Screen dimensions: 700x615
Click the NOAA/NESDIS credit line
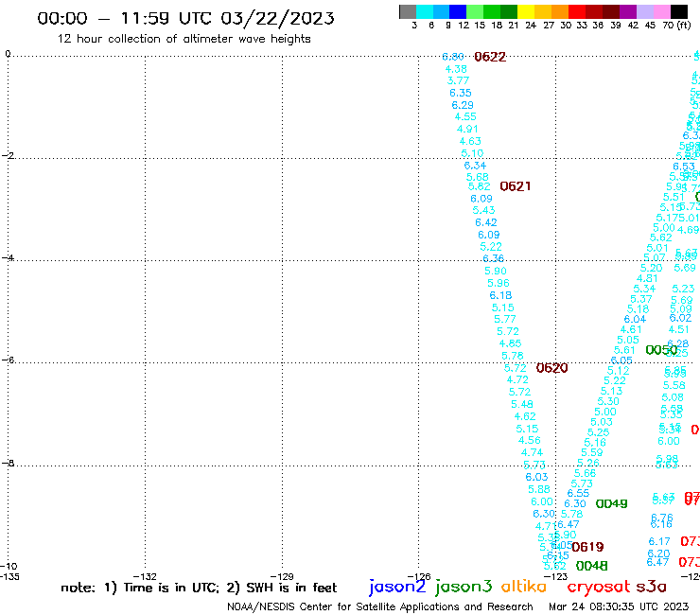coord(380,606)
